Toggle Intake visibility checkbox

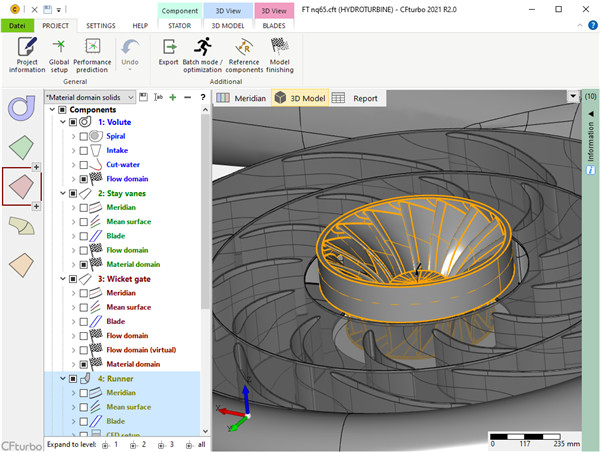pos(83,150)
